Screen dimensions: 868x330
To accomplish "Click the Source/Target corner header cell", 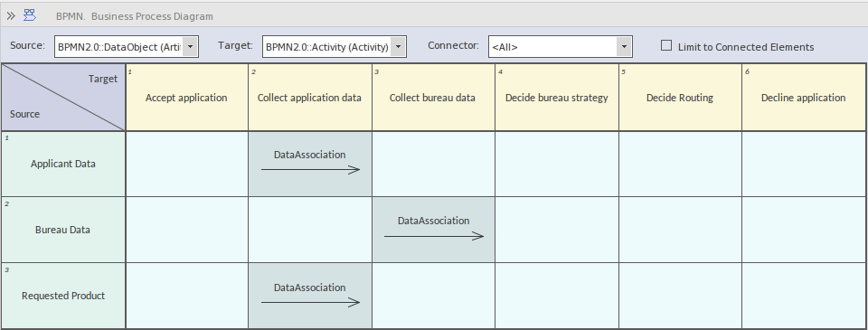I will (63, 98).
